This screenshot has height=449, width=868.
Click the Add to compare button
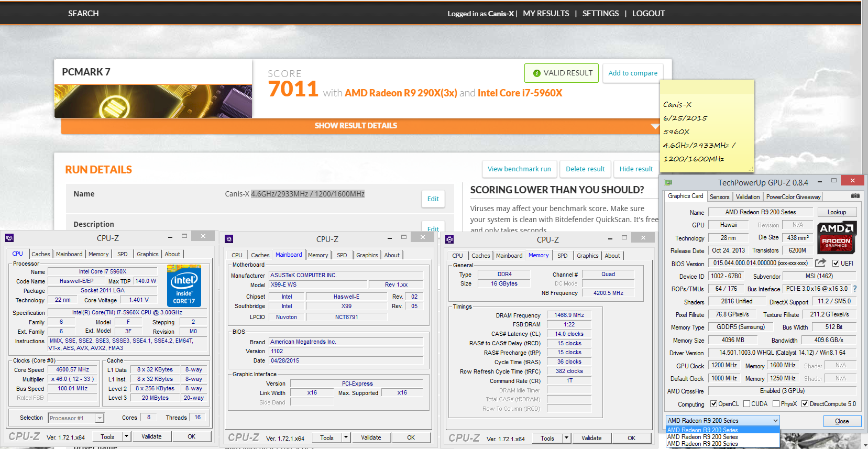[x=633, y=73]
